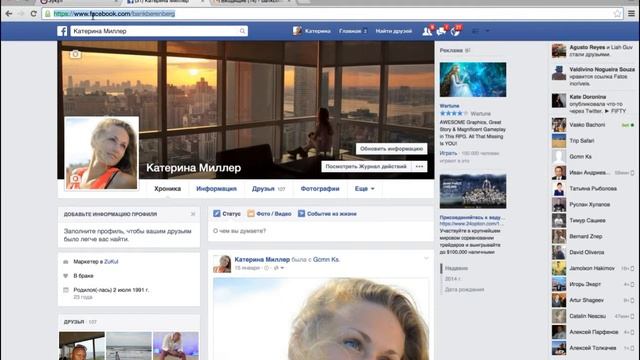Click browser reload button
Viewport: 640px width, 360px height.
(x=33, y=13)
